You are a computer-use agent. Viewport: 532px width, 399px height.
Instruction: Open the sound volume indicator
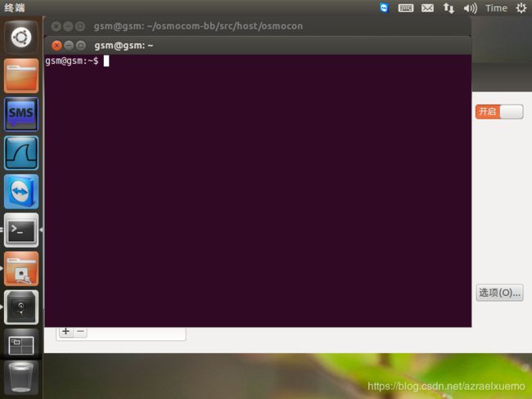471,8
